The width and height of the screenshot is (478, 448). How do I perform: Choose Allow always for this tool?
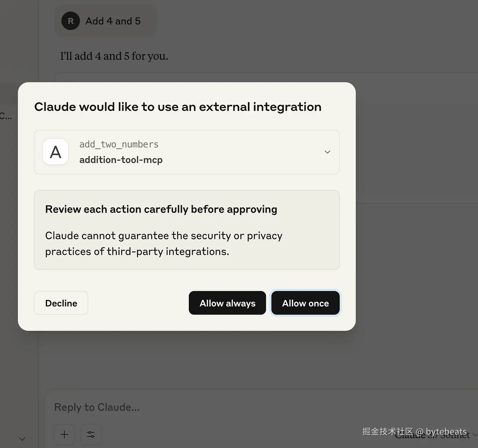click(x=227, y=303)
